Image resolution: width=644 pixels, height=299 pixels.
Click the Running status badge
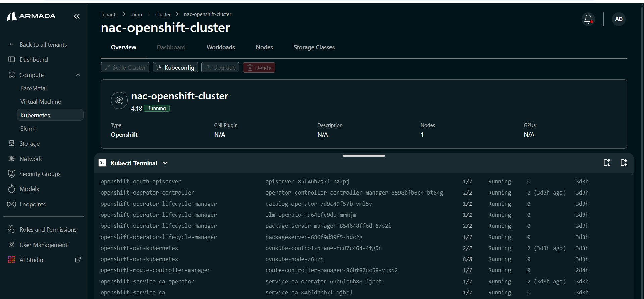[x=157, y=108]
